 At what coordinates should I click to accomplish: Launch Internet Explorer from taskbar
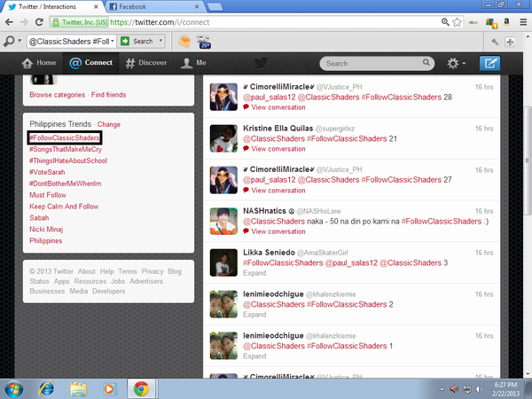(x=46, y=389)
